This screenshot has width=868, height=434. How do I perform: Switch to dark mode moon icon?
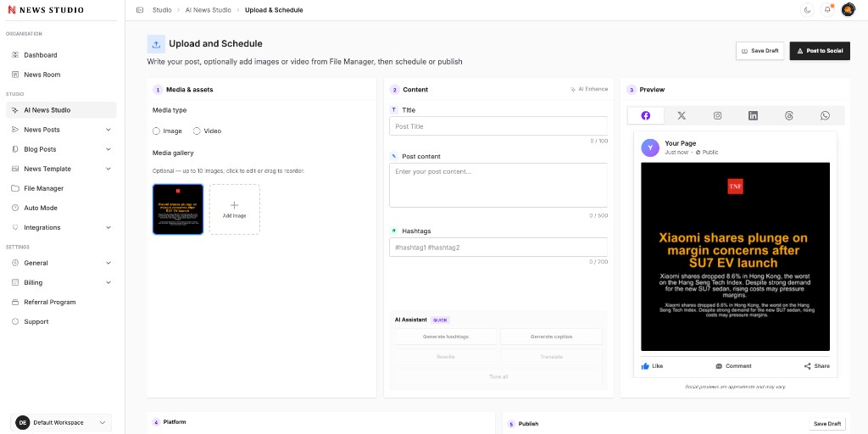pos(807,10)
